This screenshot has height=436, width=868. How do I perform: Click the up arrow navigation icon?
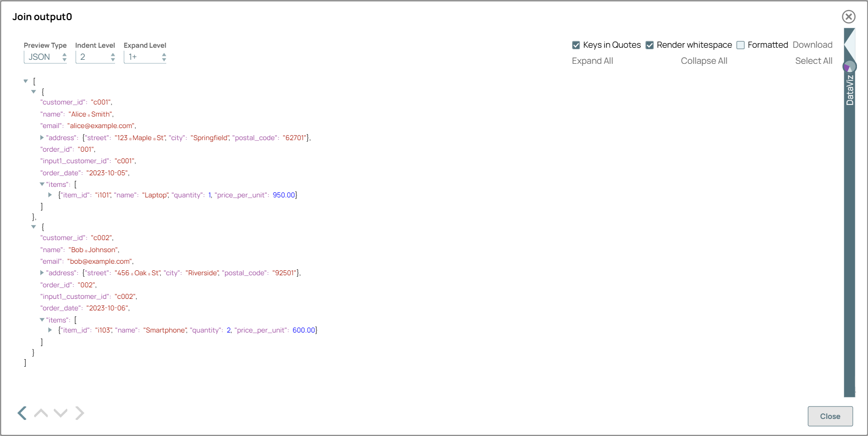pyautogui.click(x=41, y=413)
